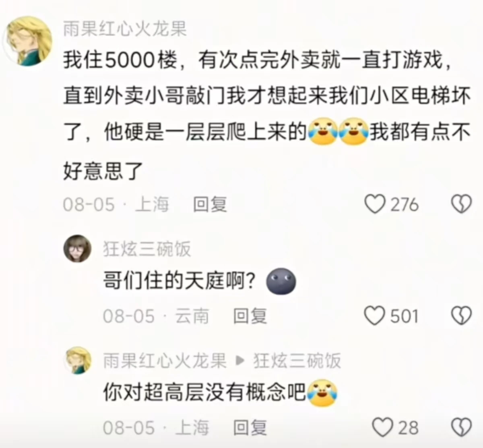Like the 哥们住的天庭啊 reply
The image size is (483, 448).
pyautogui.click(x=375, y=315)
